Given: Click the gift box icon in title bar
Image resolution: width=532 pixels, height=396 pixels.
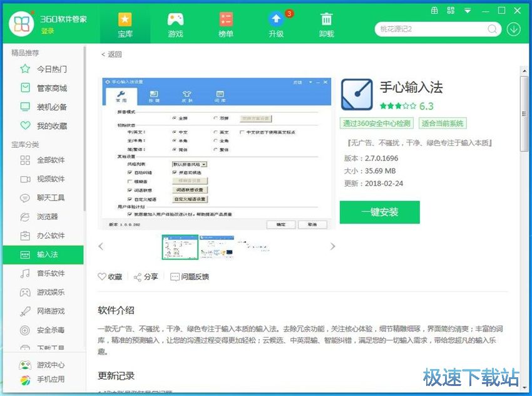Looking at the screenshot, I should 434,11.
